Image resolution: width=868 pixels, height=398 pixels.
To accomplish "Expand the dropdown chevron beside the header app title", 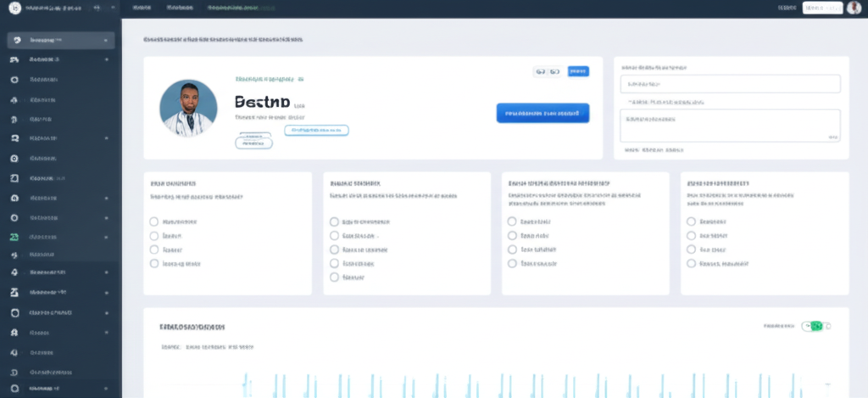I will (114, 8).
